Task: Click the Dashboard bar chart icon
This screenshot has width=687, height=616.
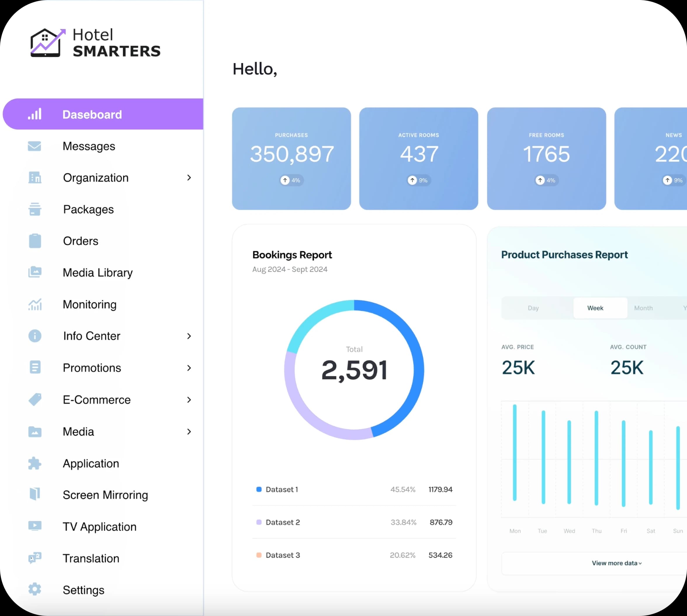Action: pyautogui.click(x=34, y=114)
